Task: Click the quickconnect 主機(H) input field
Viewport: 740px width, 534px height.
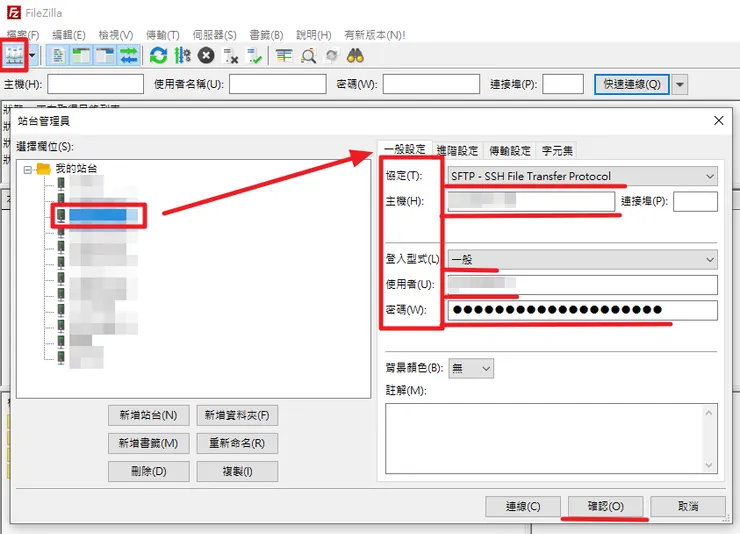Action: click(95, 84)
